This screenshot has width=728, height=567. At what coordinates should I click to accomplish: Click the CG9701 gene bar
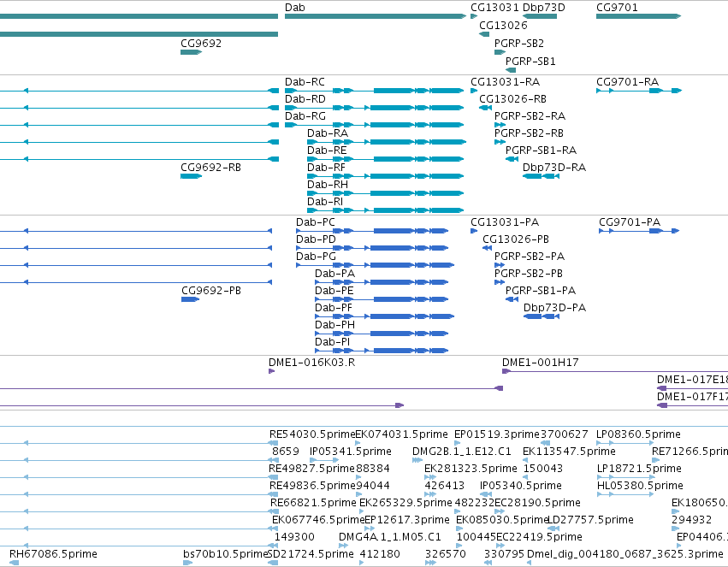tap(638, 16)
